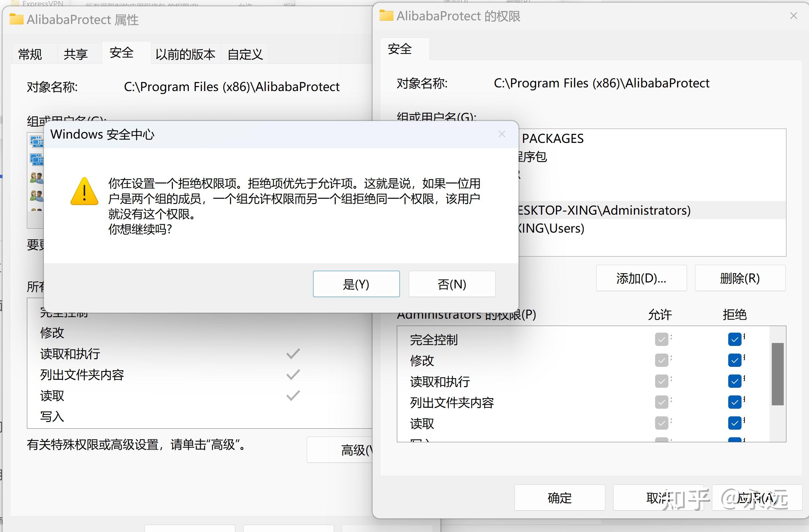Click 添加(D)... button in permissions window
The height and width of the screenshot is (532, 809).
click(641, 278)
